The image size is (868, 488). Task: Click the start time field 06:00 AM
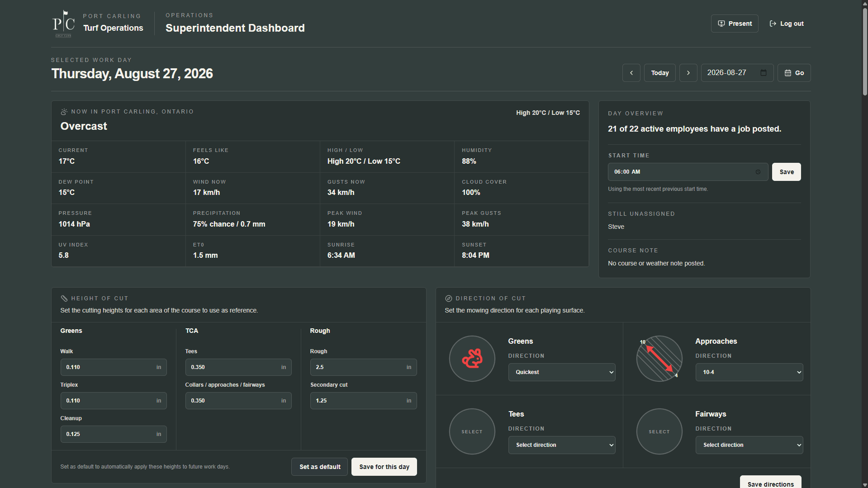click(688, 172)
